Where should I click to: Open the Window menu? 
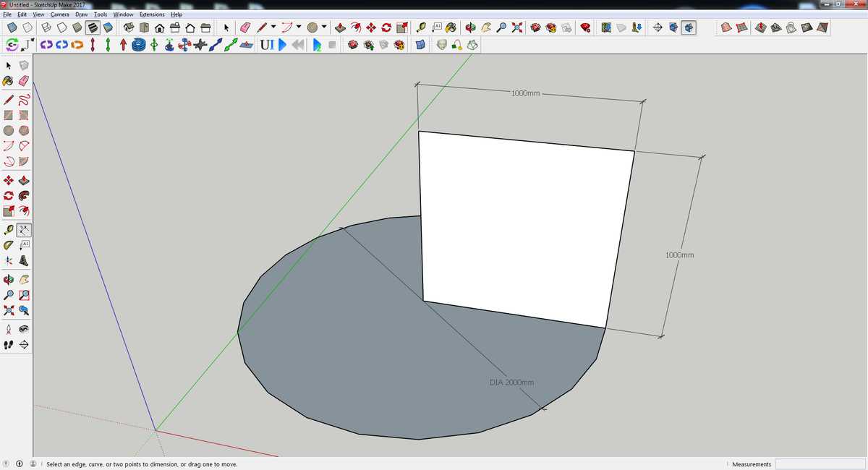tap(123, 14)
